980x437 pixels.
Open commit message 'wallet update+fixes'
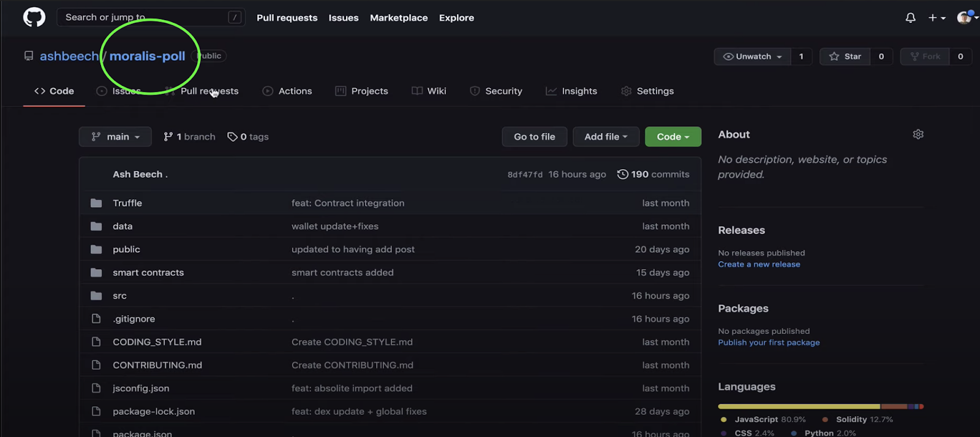click(x=335, y=226)
